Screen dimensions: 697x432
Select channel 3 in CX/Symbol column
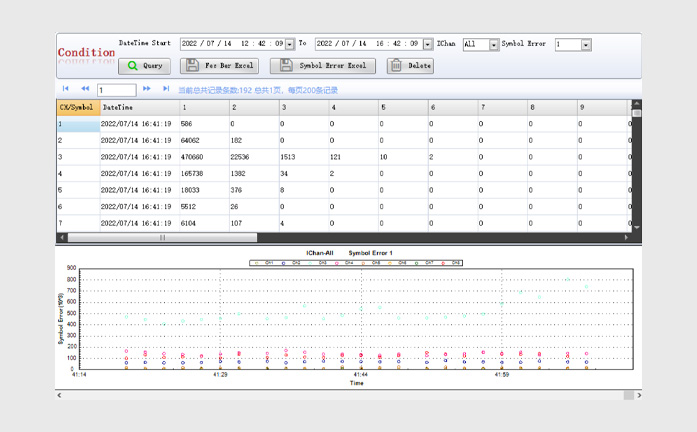point(78,157)
